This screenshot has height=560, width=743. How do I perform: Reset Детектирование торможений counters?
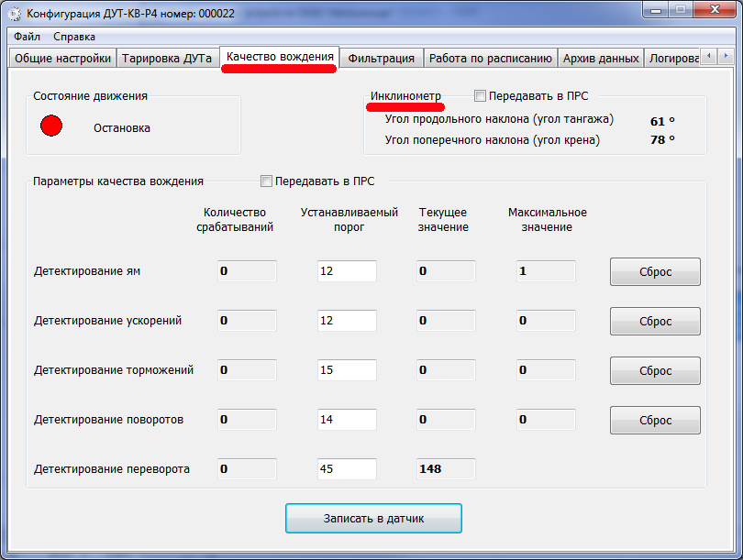(x=655, y=370)
